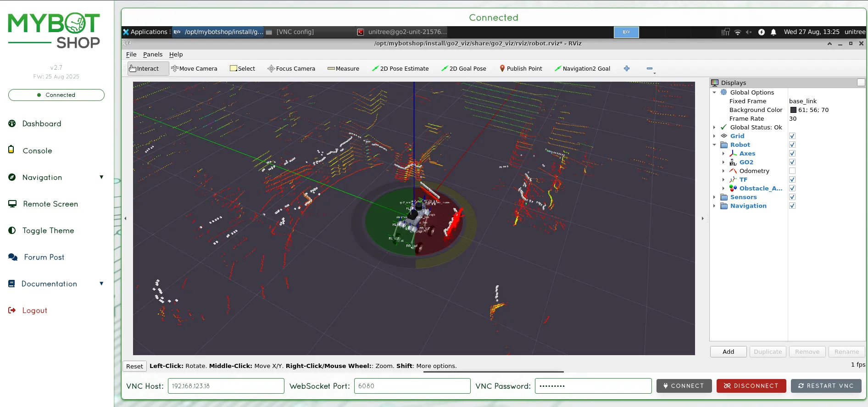
Task: Expand the Sensors display group
Action: coord(714,197)
